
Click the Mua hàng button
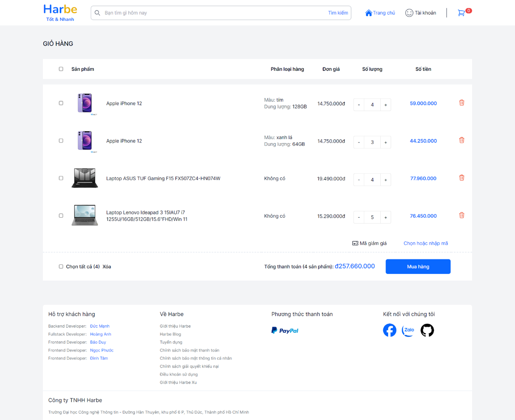(418, 267)
